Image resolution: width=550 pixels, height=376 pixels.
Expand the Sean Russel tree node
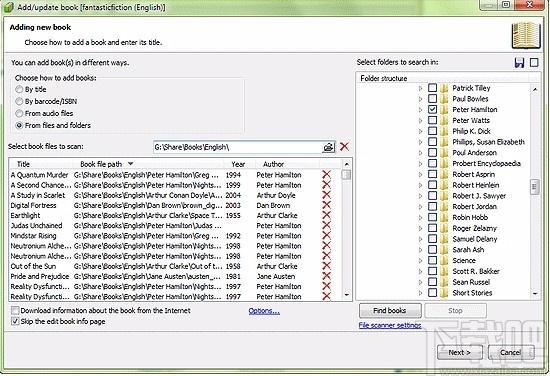[421, 282]
